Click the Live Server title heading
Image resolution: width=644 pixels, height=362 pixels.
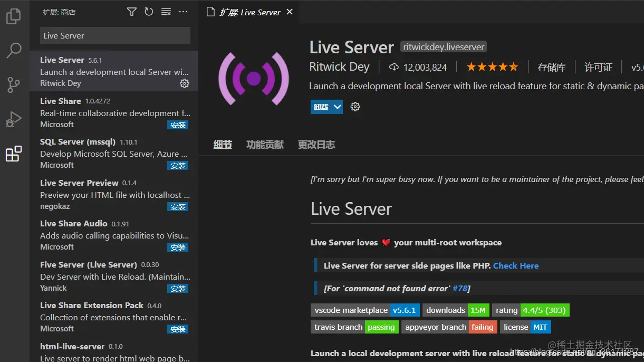(x=351, y=47)
